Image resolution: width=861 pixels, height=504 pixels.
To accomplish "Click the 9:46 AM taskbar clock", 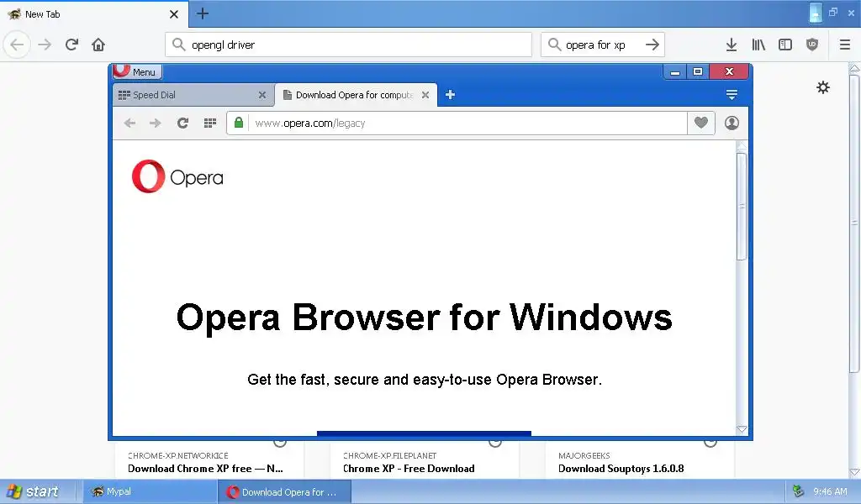I will (830, 491).
